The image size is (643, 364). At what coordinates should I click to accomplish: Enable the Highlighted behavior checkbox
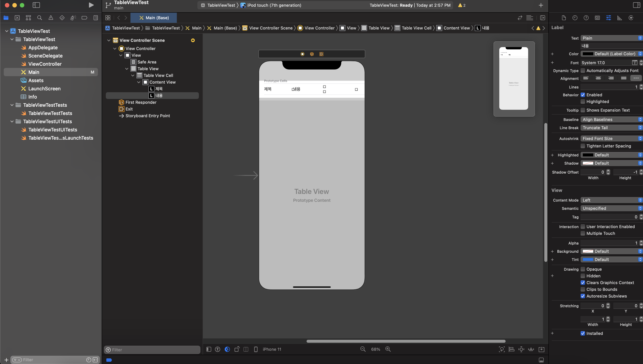coord(583,102)
